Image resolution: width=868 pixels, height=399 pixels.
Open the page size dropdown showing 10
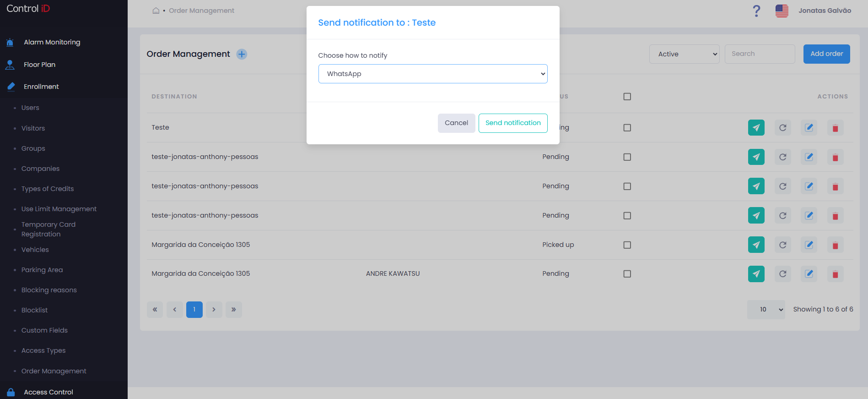766,310
